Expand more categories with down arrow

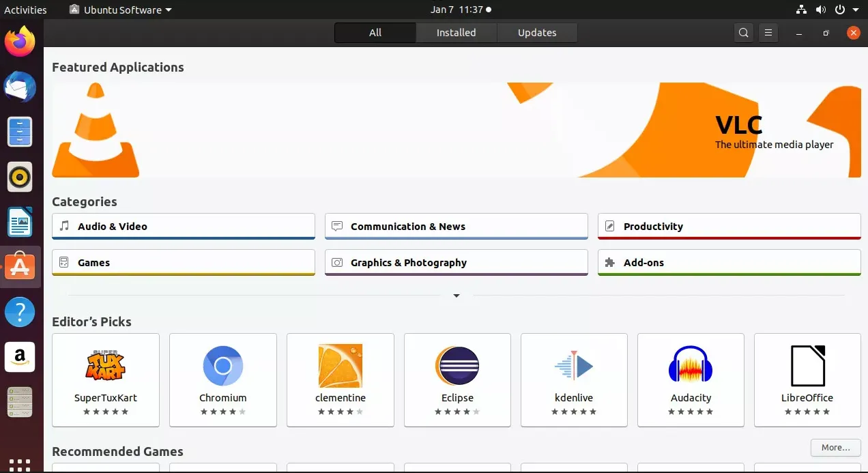point(457,296)
